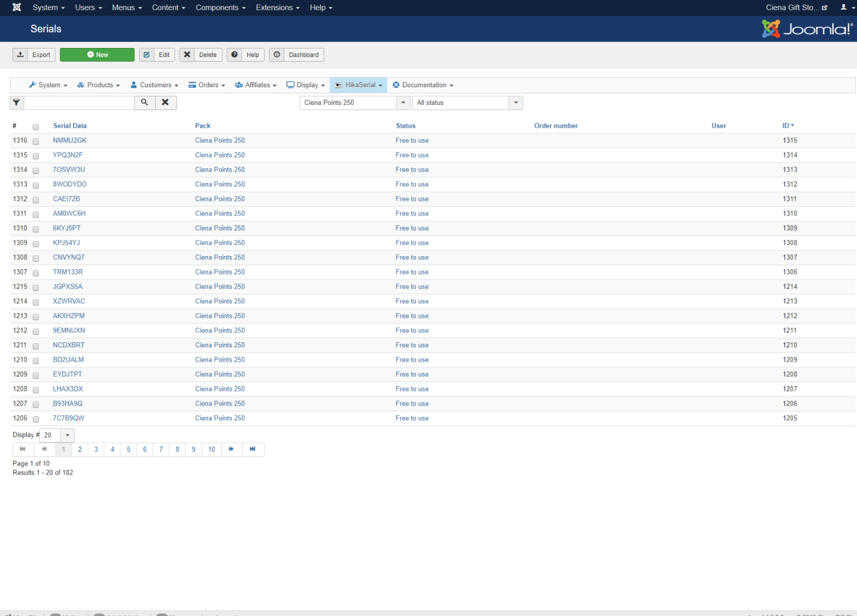Open the Components menu
The image size is (857, 616).
pyautogui.click(x=221, y=7)
